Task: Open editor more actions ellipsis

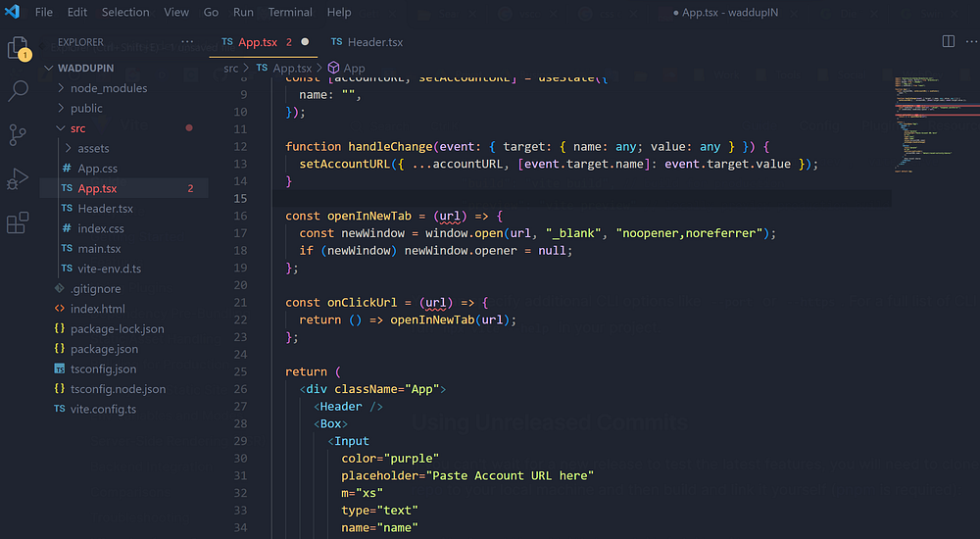Action: click(972, 41)
